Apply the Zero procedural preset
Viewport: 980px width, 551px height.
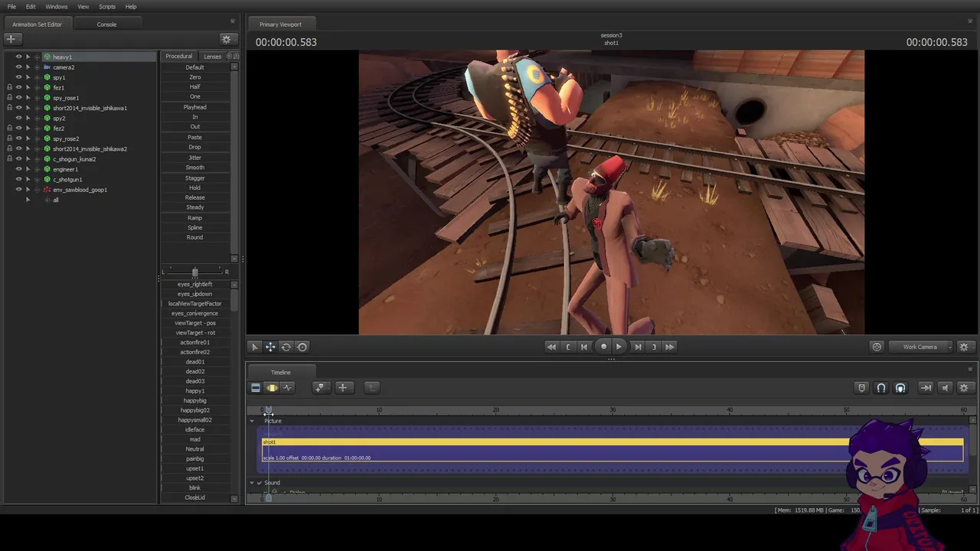[x=194, y=77]
